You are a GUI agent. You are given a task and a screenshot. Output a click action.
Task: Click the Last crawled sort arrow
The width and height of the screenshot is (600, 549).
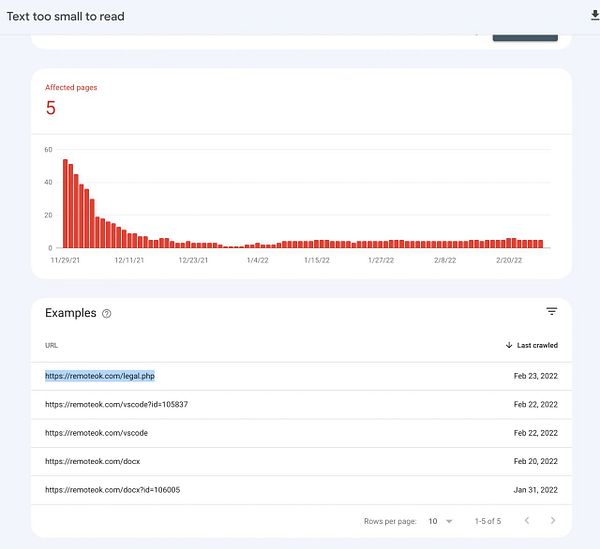[509, 345]
